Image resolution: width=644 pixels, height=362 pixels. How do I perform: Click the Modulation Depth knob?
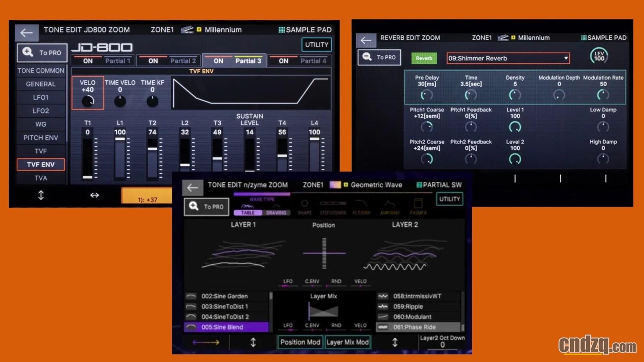(559, 95)
